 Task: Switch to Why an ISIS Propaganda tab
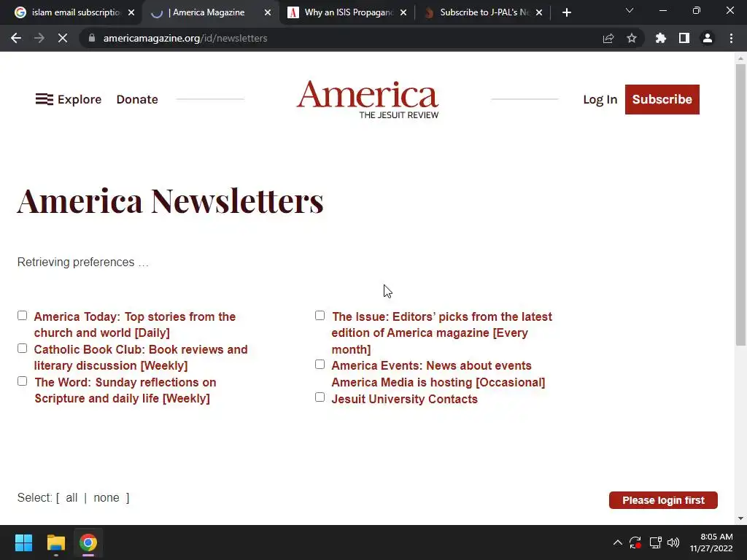349,12
